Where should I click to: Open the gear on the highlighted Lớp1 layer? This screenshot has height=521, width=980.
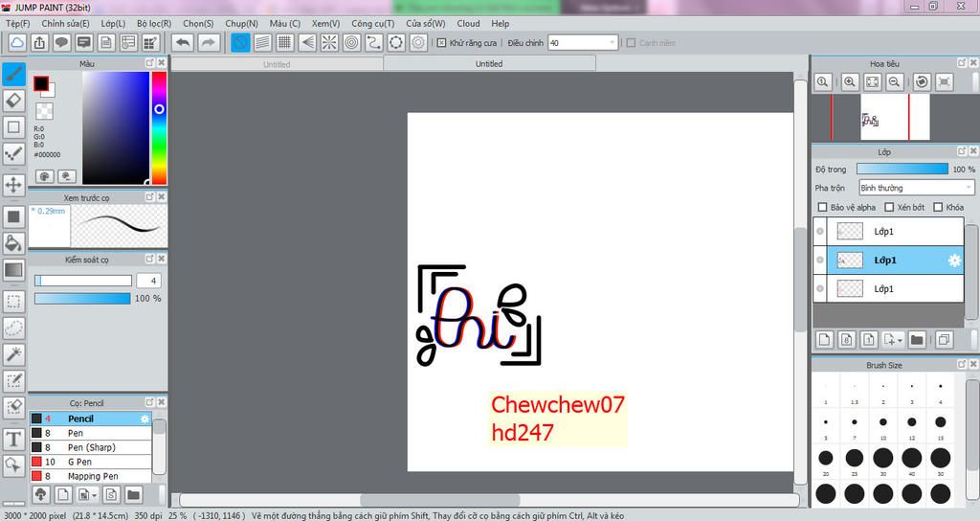tap(954, 260)
